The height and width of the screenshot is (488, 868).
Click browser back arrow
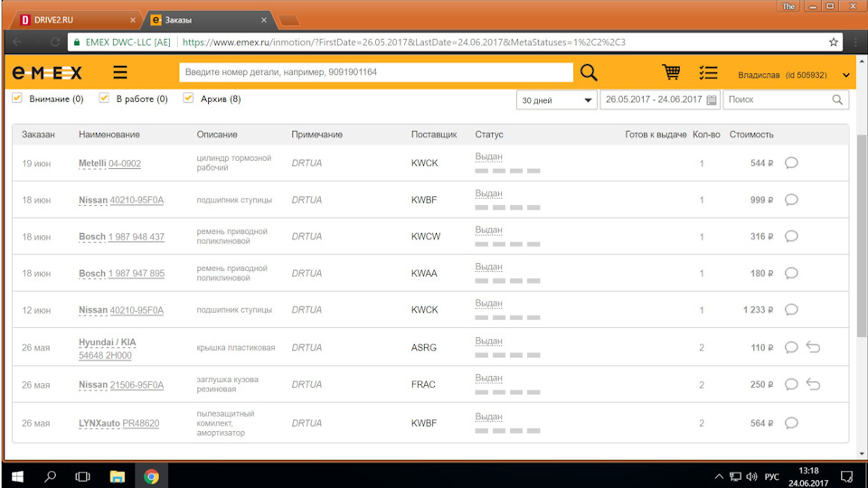point(18,42)
